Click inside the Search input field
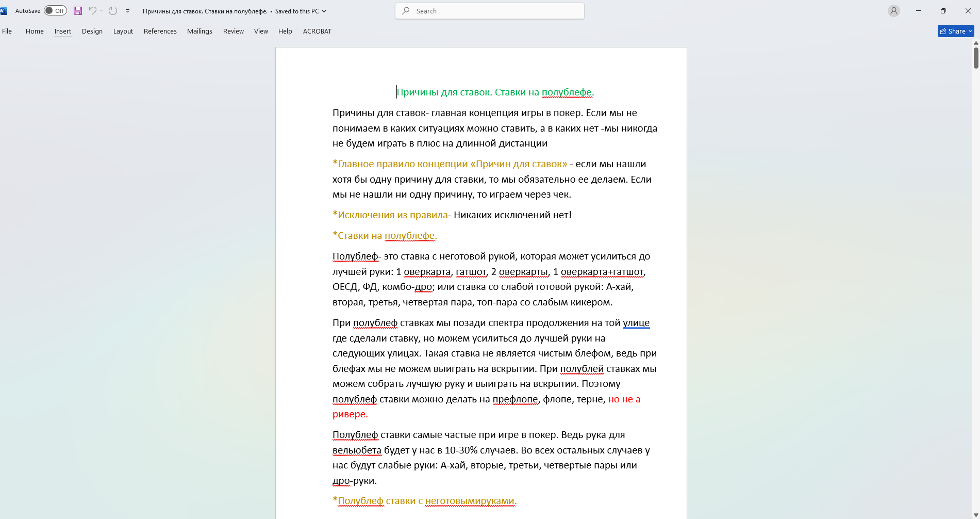This screenshot has height=519, width=980. tap(490, 11)
